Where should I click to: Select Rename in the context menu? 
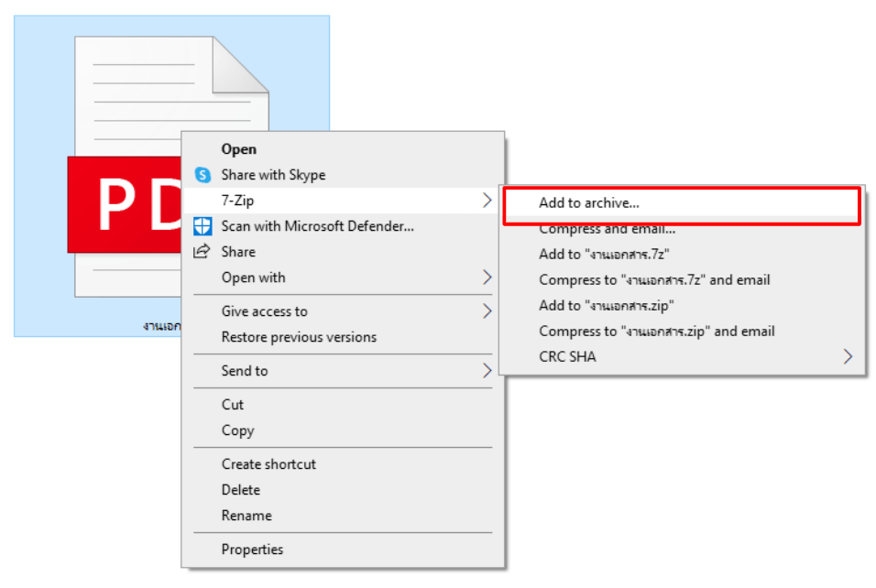[x=343, y=516]
